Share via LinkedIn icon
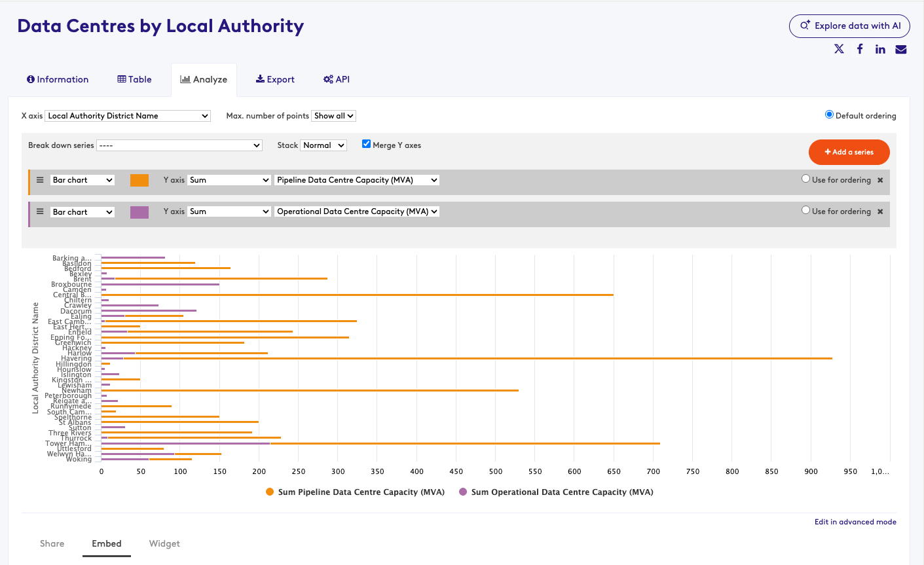Image resolution: width=924 pixels, height=565 pixels. click(880, 49)
